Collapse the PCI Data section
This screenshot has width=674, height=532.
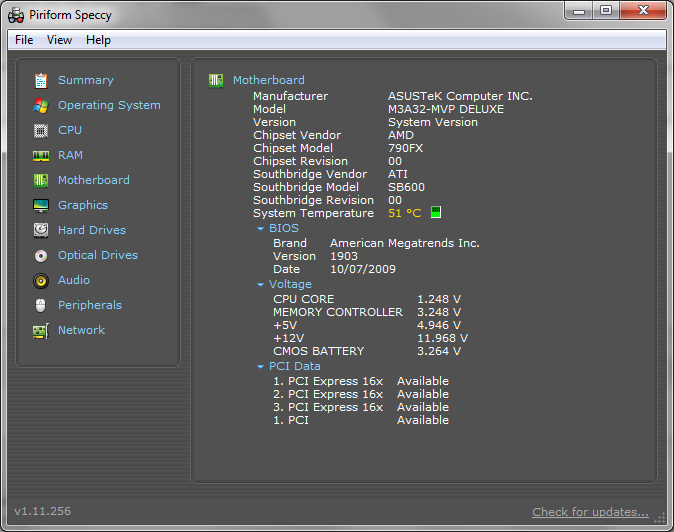(x=261, y=367)
